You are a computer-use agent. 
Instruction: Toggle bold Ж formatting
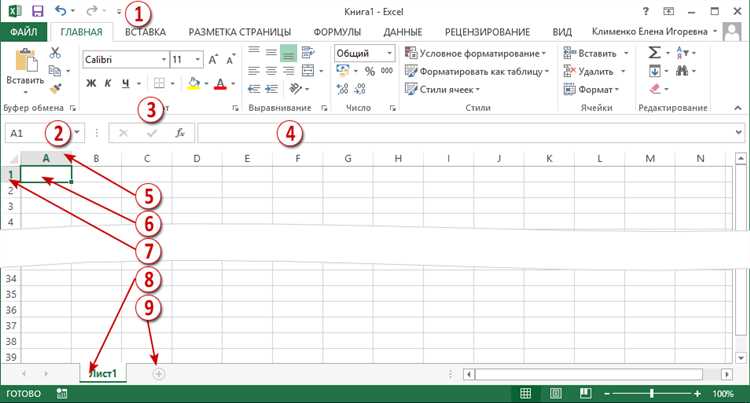[x=91, y=84]
